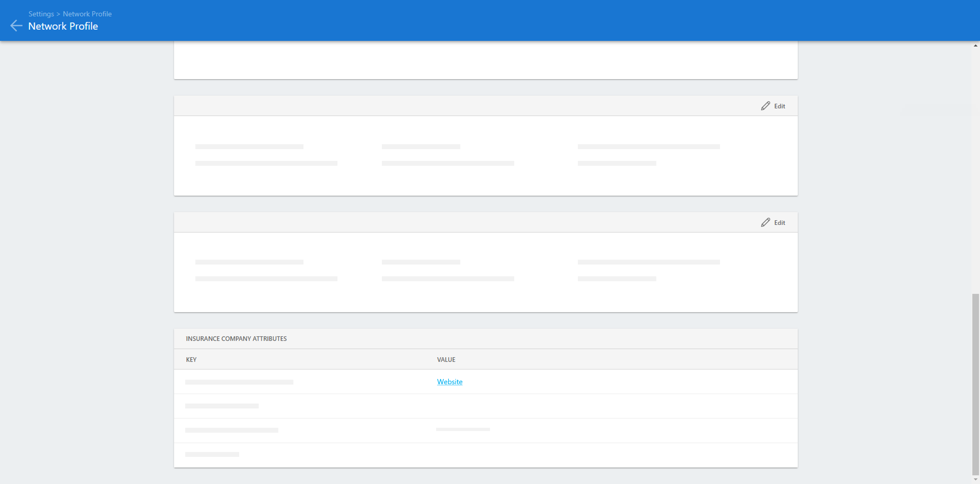
Task: Click the pencil icon above Insurance Company Attributes
Action: (765, 222)
